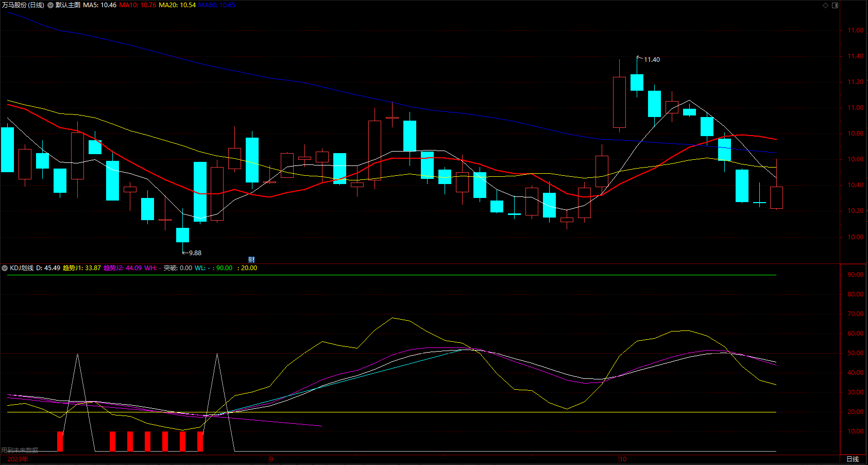
Task: Expand the KDJ划线 indicator dropdown arrow
Action: coord(5,268)
